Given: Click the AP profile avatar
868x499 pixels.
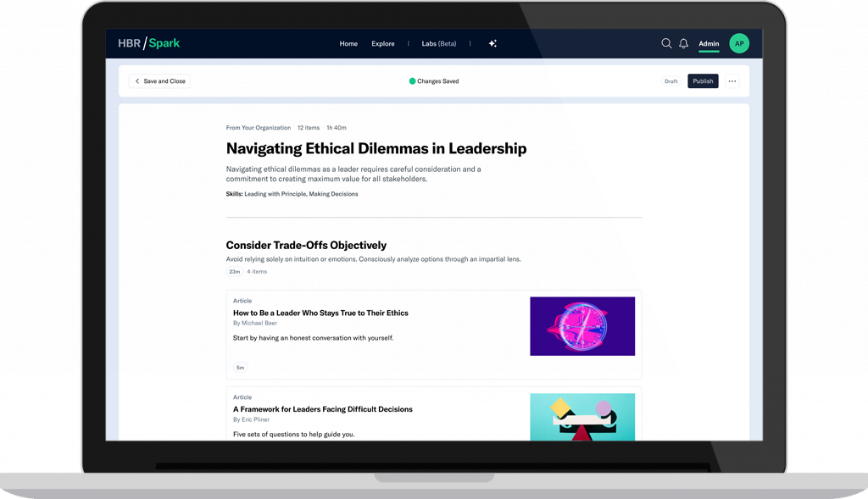Looking at the screenshot, I should [739, 44].
